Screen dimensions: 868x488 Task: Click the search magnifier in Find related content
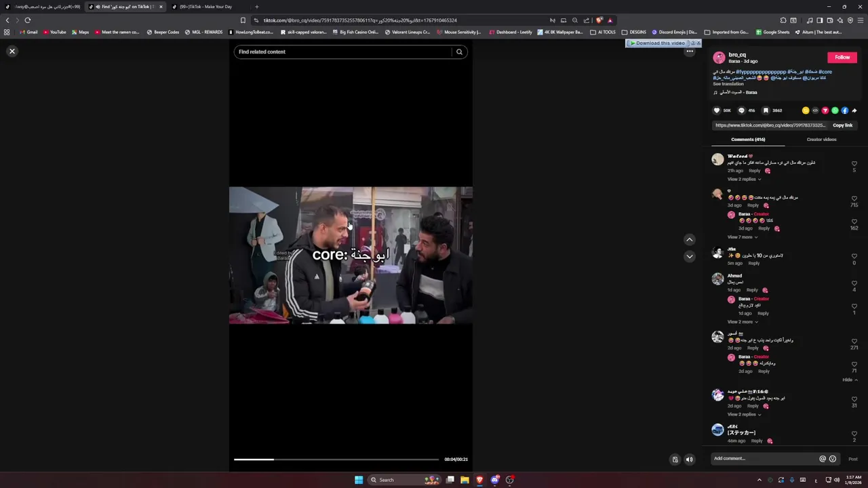(x=459, y=52)
